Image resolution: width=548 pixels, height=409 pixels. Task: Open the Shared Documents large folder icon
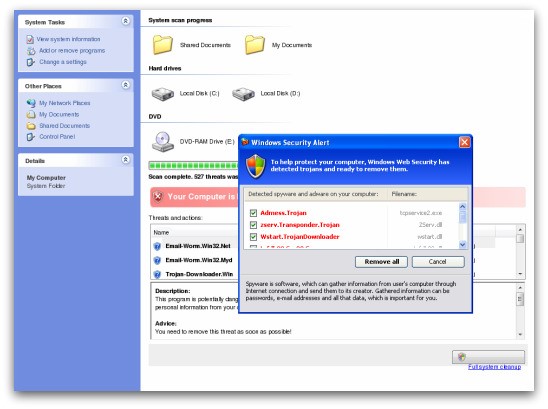pos(163,45)
